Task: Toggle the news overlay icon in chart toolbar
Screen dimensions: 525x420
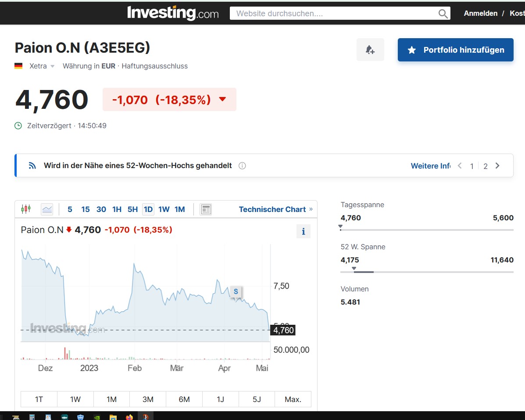Action: pos(206,209)
